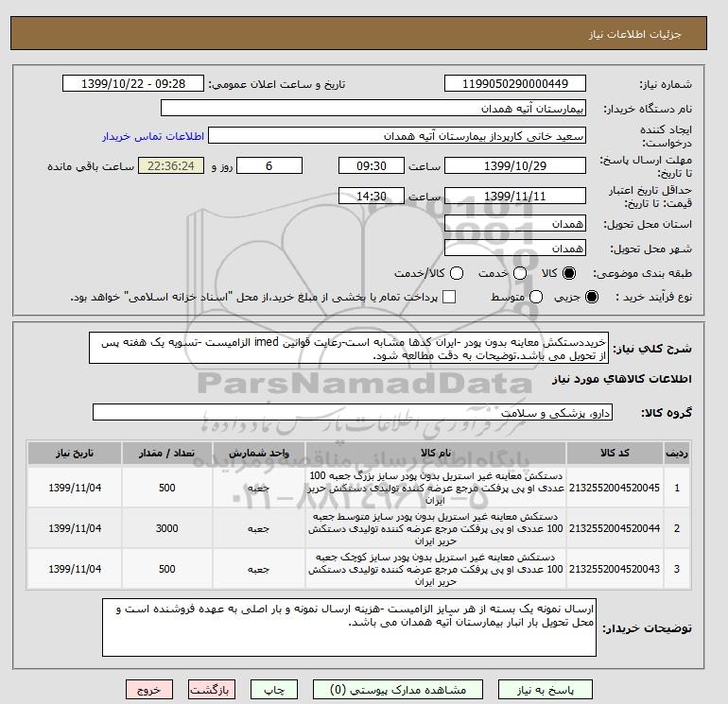728x704 pixels.
Task: Click the نام کالا column header
Action: [436, 453]
